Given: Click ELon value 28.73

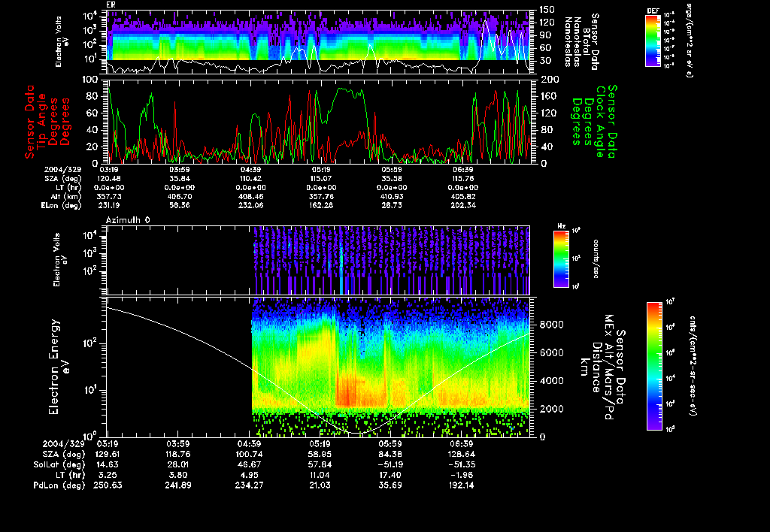Looking at the screenshot, I should click(x=392, y=206).
